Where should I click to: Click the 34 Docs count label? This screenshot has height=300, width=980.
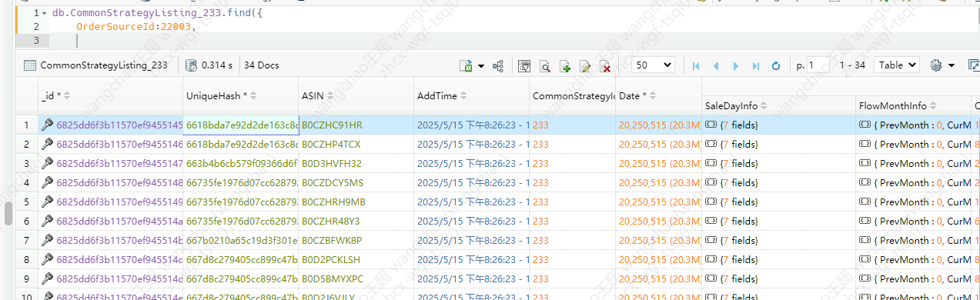261,65
